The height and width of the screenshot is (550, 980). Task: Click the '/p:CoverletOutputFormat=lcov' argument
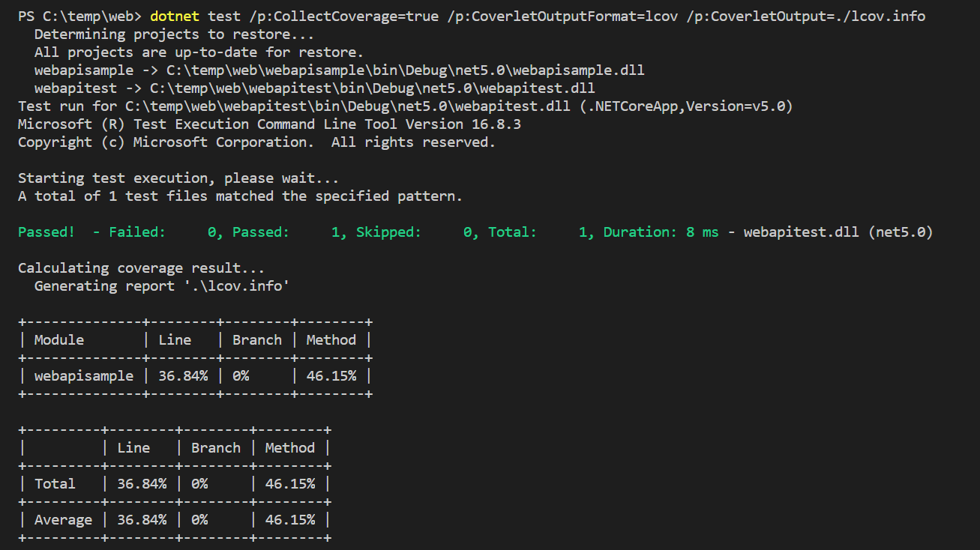point(562,16)
